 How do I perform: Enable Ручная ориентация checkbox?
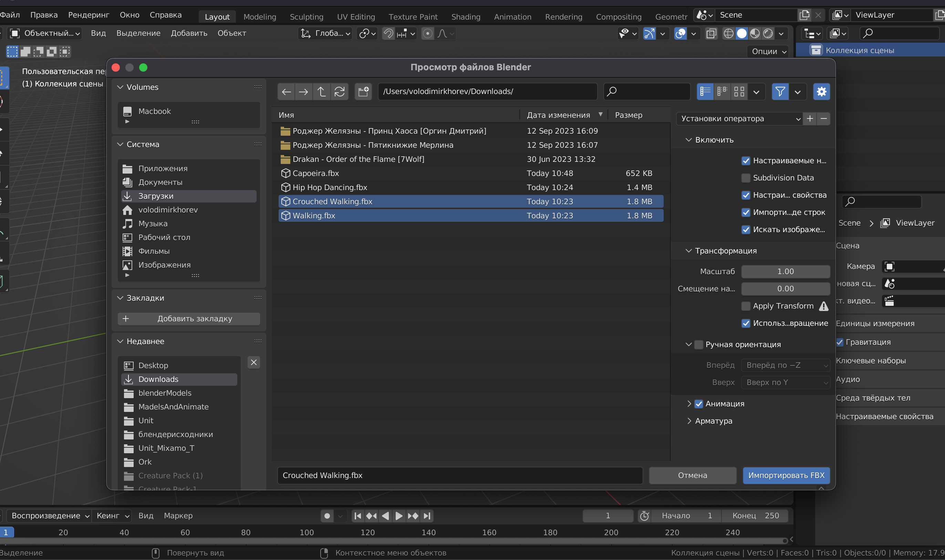coord(699,344)
